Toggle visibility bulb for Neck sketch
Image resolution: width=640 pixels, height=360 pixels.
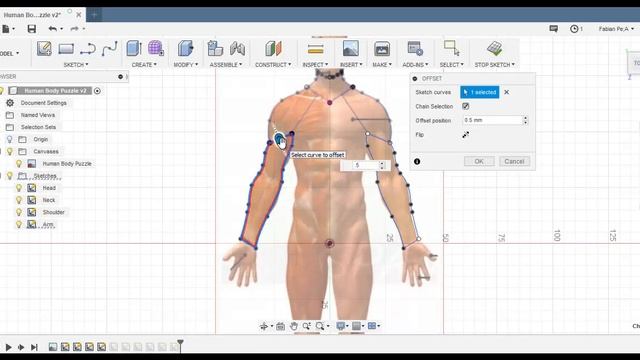(19, 200)
